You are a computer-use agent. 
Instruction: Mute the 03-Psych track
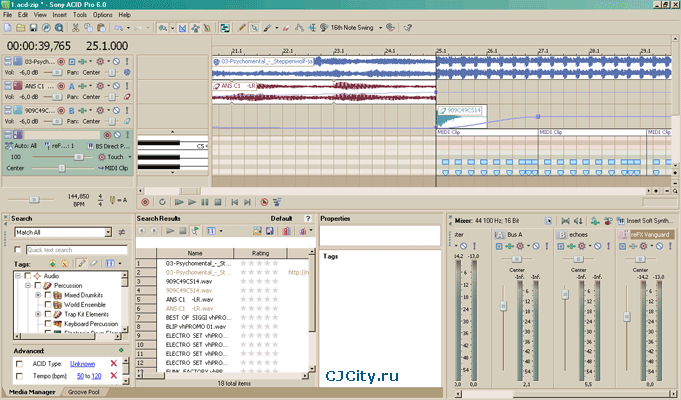(x=116, y=62)
